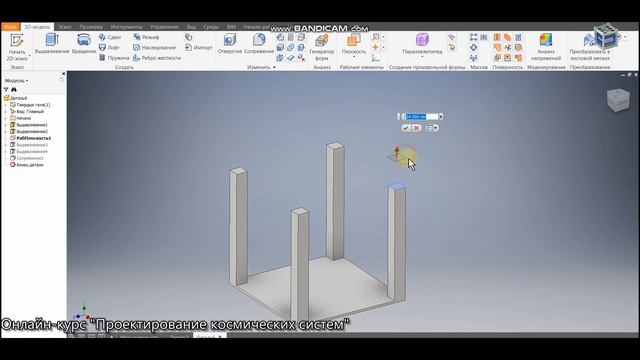Switch to the Управление ribbon tab
640x360 pixels.
(x=164, y=27)
